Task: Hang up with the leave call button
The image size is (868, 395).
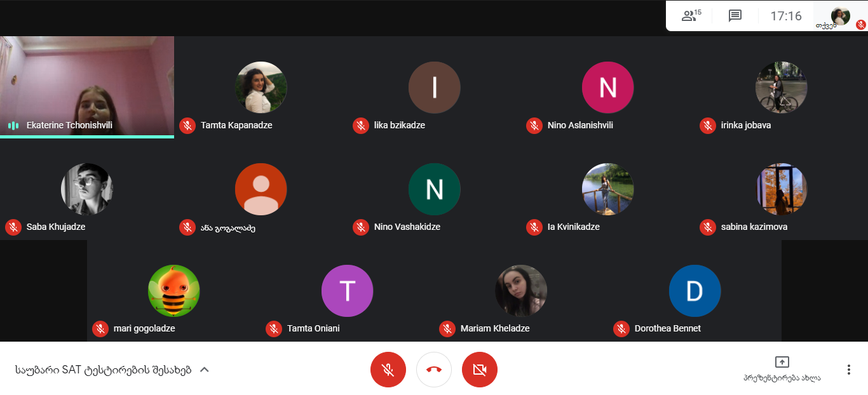Action: pos(434,370)
